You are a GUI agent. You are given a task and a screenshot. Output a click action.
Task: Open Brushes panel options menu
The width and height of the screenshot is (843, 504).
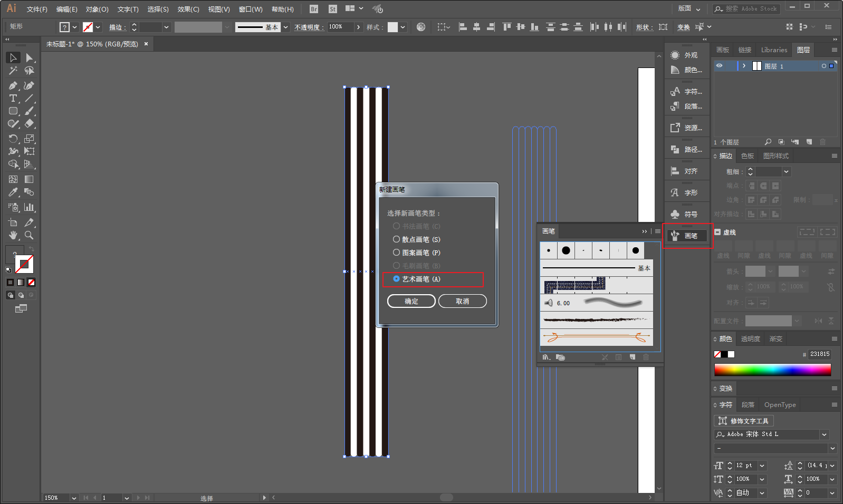pyautogui.click(x=657, y=231)
